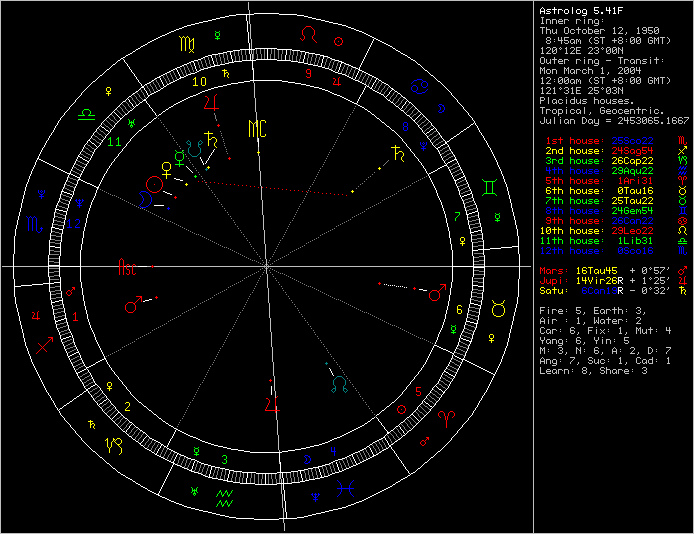Select the blue crescent Moon symbol
Screen dimensions: 694x534
[147, 199]
